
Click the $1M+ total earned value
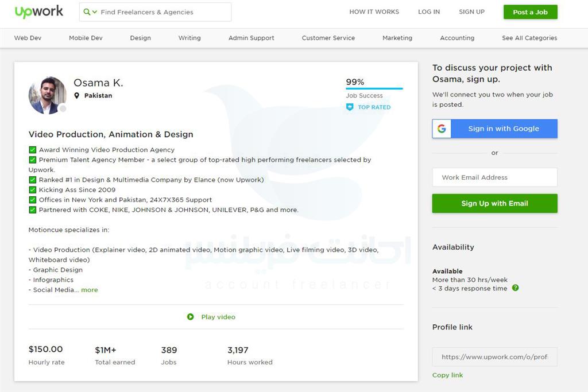(x=106, y=351)
